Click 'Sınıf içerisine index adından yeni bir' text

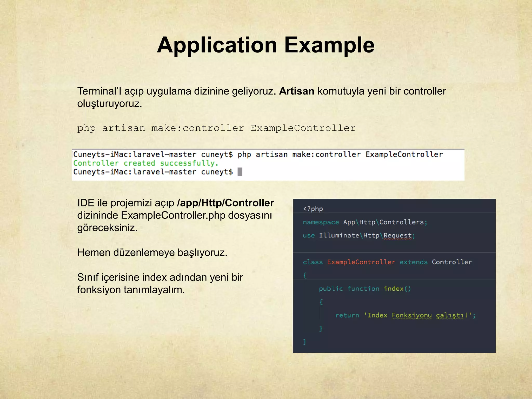coord(160,277)
